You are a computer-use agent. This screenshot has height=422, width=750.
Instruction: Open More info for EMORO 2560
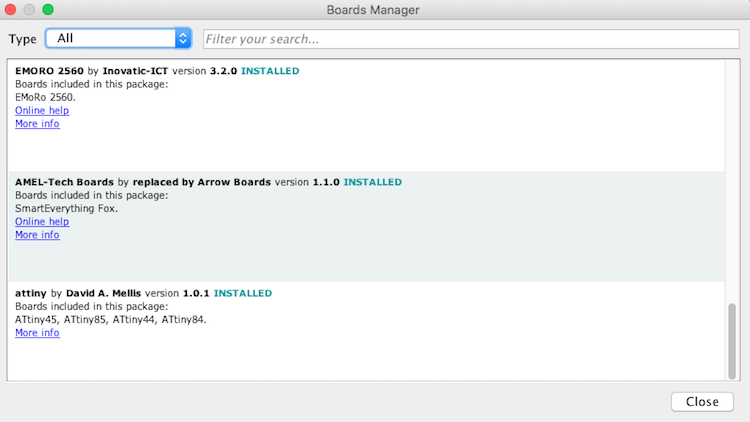click(37, 123)
